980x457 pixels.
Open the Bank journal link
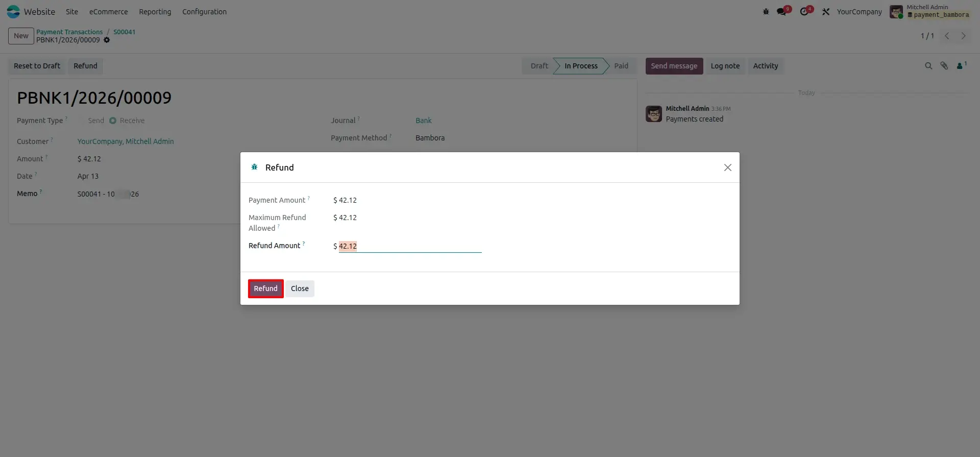tap(424, 121)
